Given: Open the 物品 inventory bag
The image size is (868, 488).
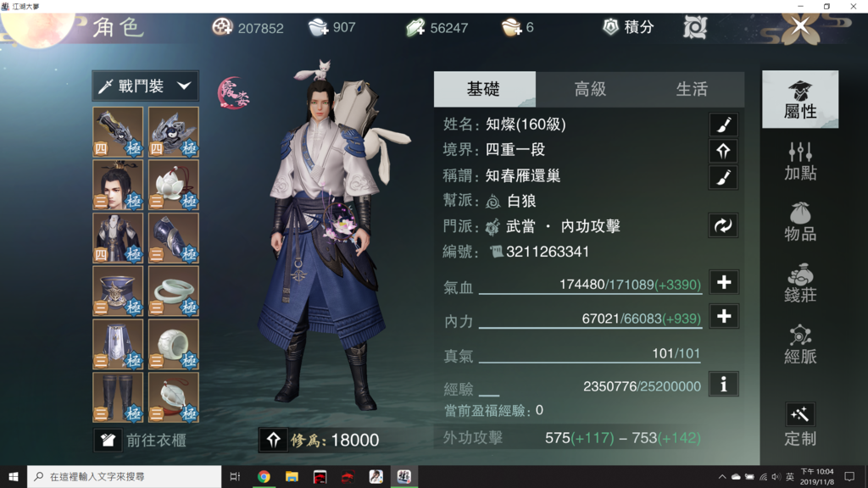Looking at the screenshot, I should pos(800,222).
